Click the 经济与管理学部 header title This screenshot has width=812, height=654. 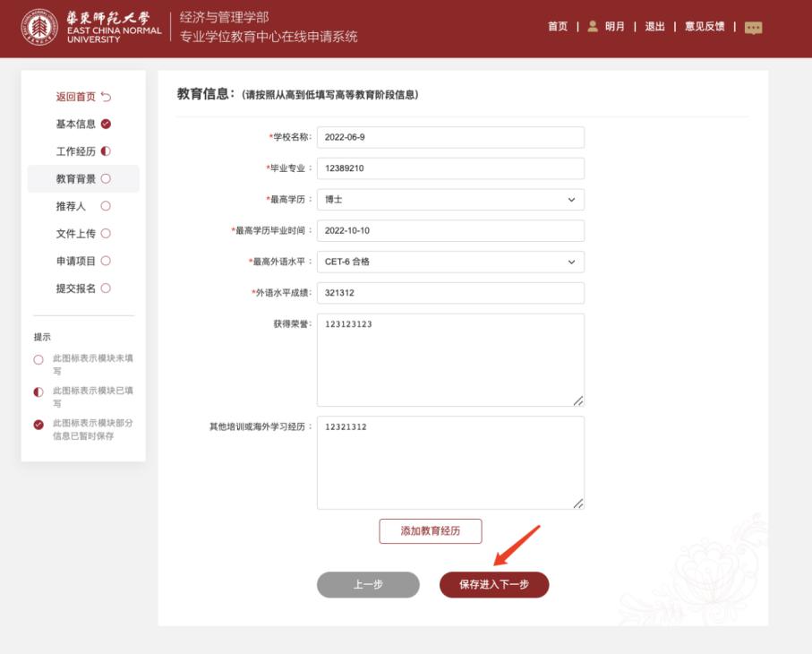coord(224,17)
